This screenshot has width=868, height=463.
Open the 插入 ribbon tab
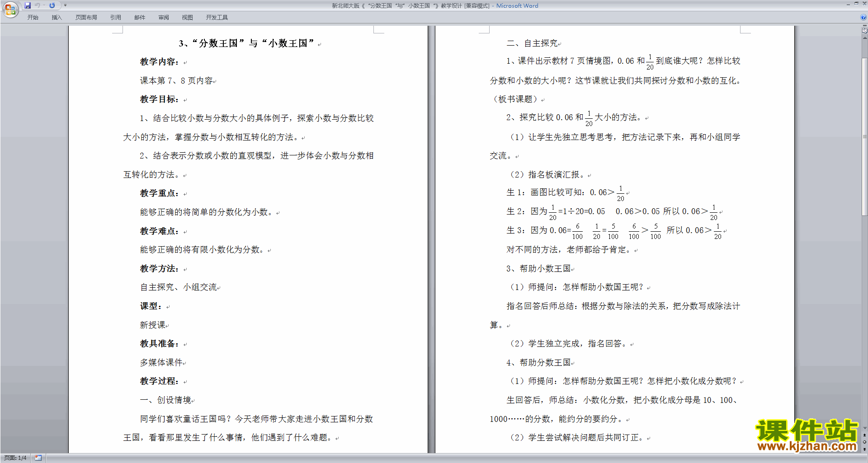[57, 17]
